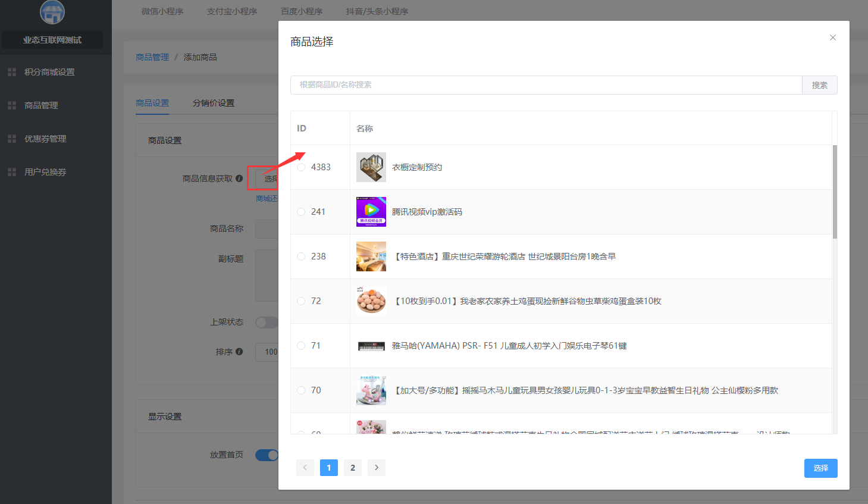This screenshot has height=504, width=868.
Task: Click the dialog list vertical scrollbar
Action: click(x=835, y=192)
